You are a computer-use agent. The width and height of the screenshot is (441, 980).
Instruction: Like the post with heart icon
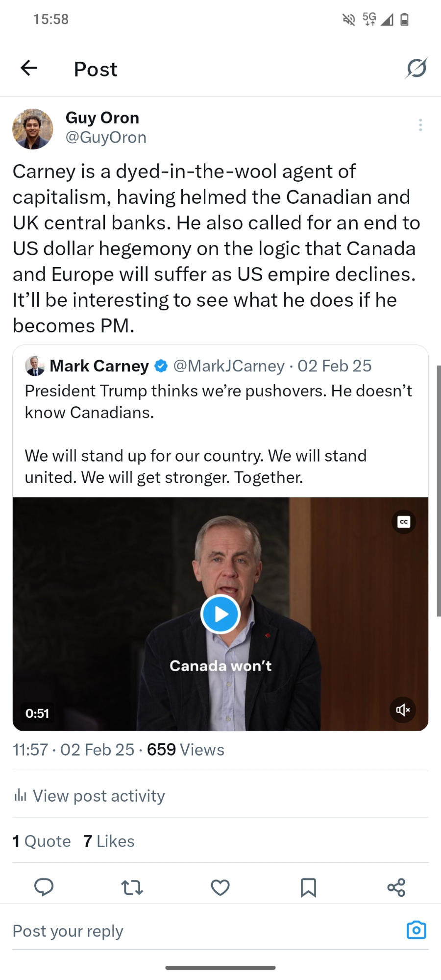click(x=220, y=887)
